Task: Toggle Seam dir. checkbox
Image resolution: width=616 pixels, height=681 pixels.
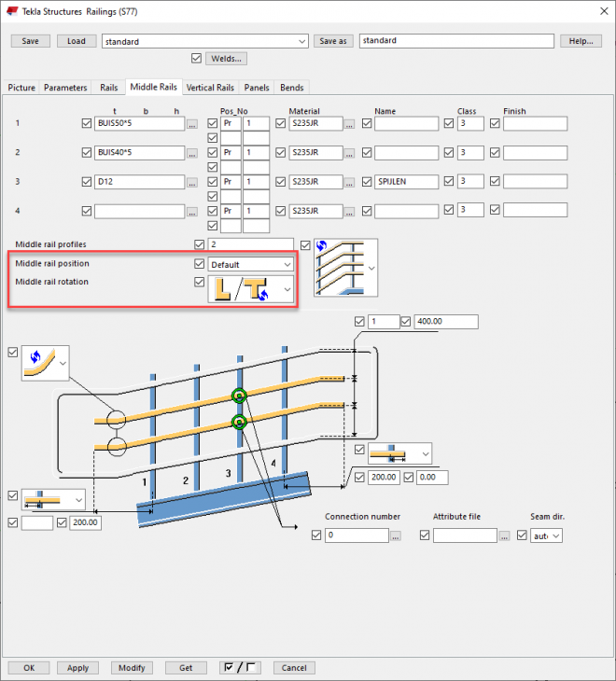Action: 522,535
